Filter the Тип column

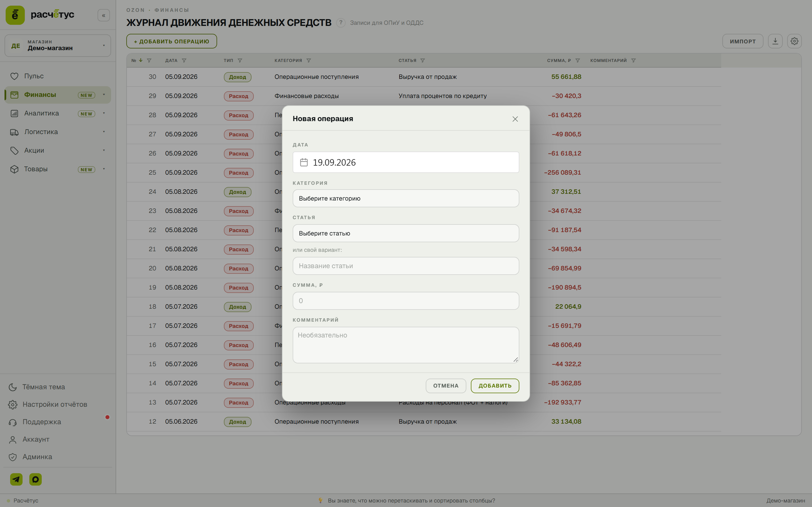pos(240,61)
